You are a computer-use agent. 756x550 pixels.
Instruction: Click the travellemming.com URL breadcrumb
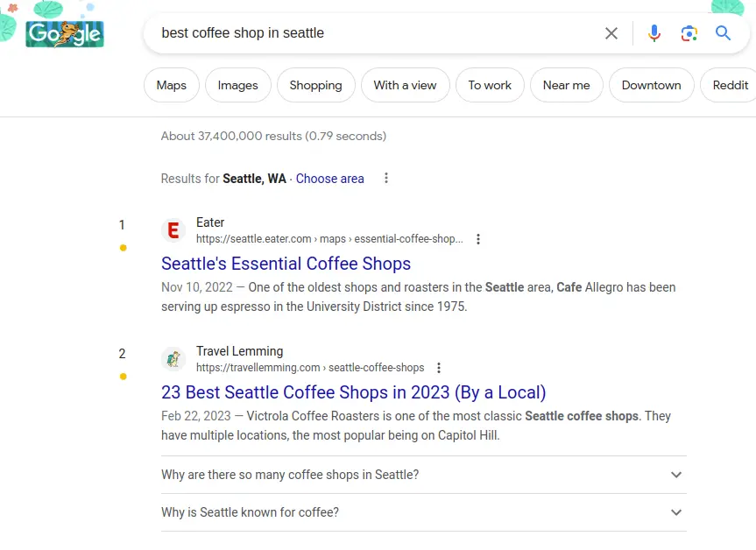click(310, 368)
